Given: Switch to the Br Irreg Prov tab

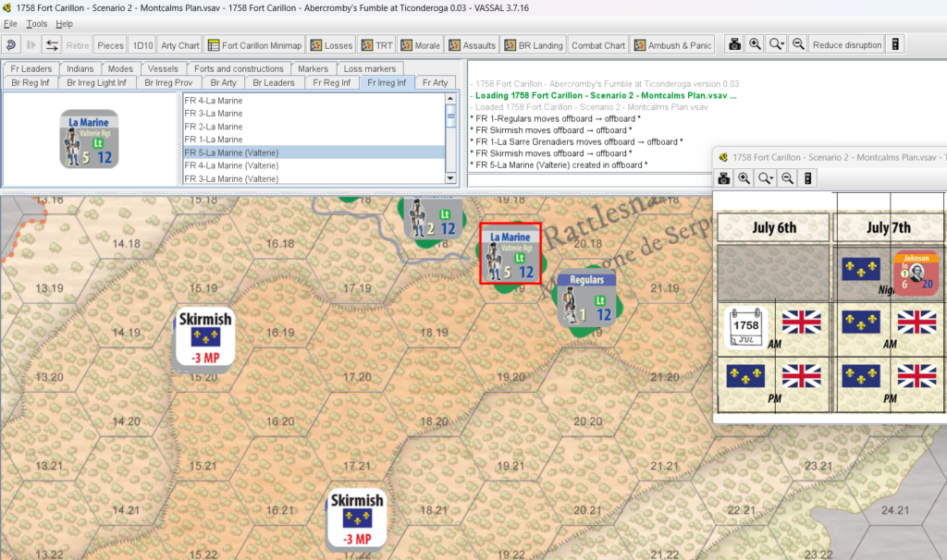Looking at the screenshot, I should tap(168, 82).
